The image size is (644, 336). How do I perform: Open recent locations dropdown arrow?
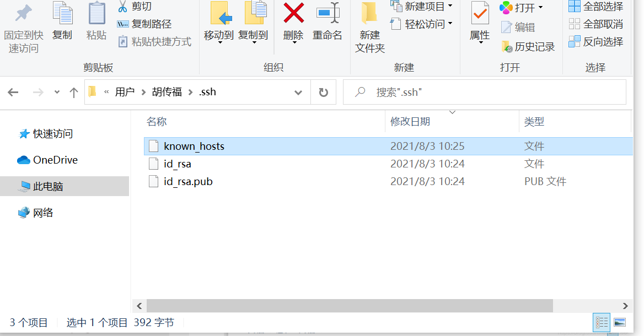57,93
